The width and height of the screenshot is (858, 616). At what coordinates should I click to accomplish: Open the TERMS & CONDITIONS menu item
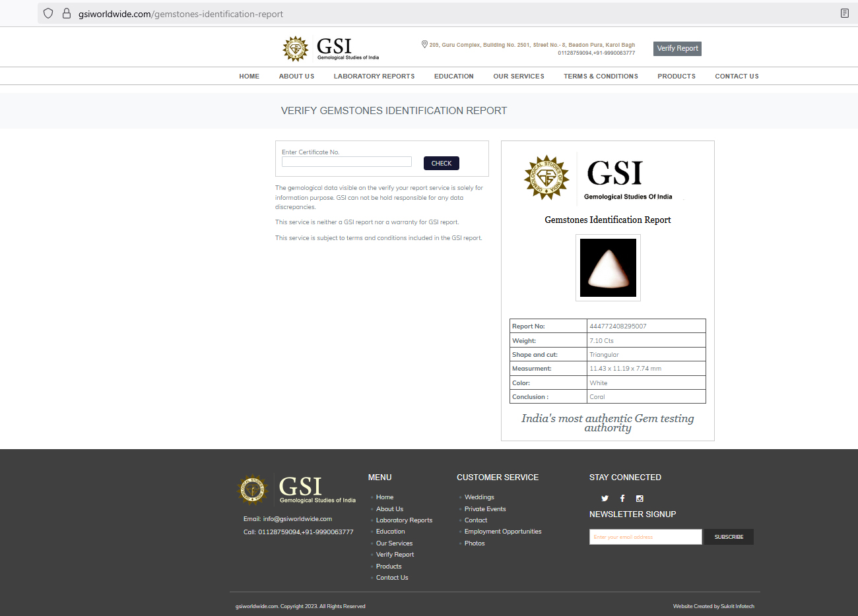pyautogui.click(x=601, y=77)
